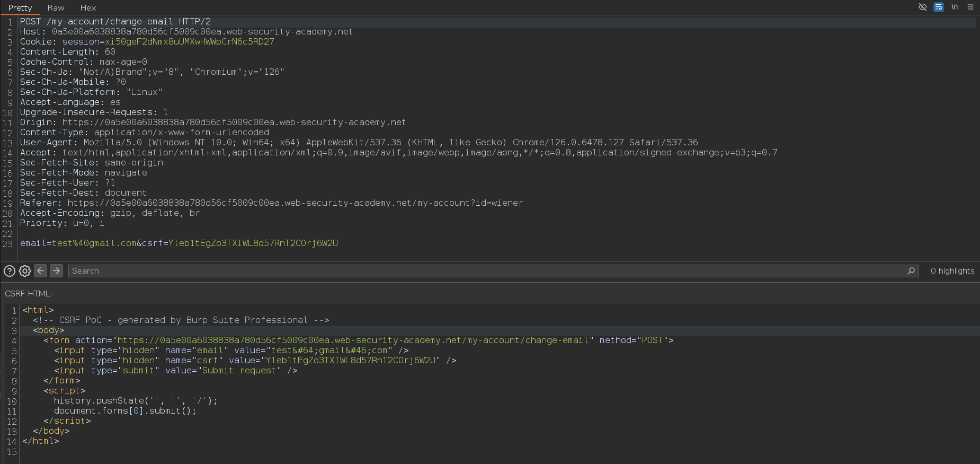The width and height of the screenshot is (980, 464).
Task: Open the search help question-mark icon
Action: pos(10,271)
